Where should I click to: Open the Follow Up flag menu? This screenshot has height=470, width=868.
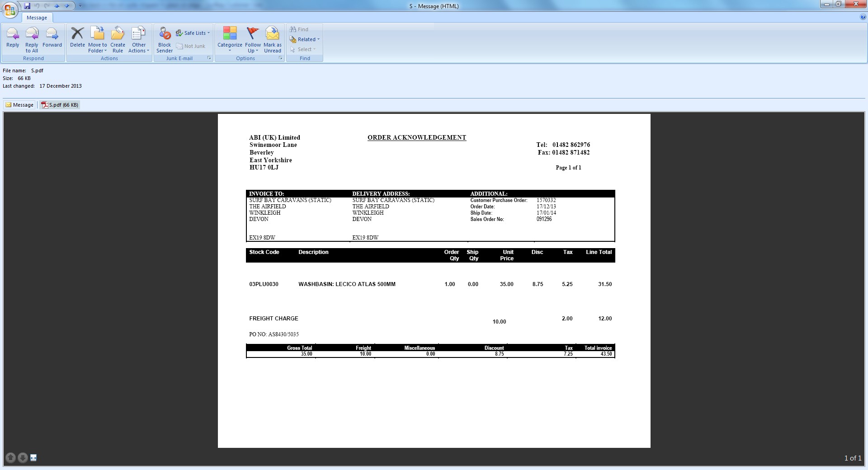pyautogui.click(x=253, y=39)
